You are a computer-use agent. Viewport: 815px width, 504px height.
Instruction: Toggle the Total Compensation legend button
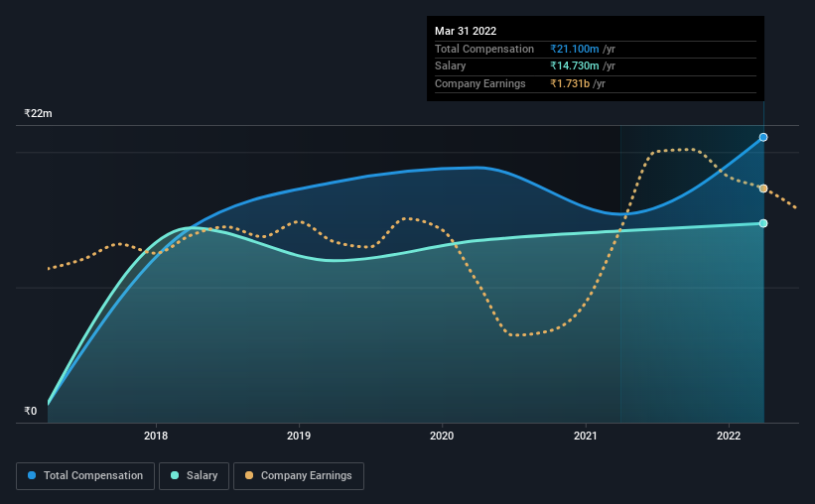tap(85, 476)
